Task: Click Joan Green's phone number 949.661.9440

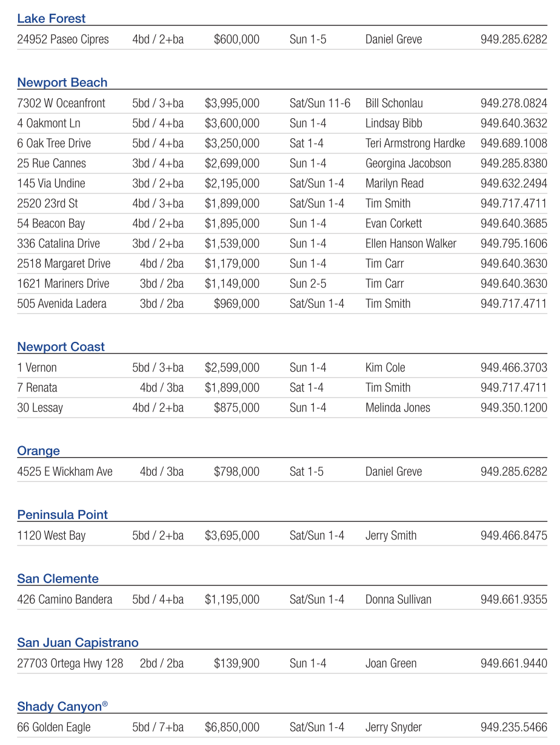Action: click(513, 663)
